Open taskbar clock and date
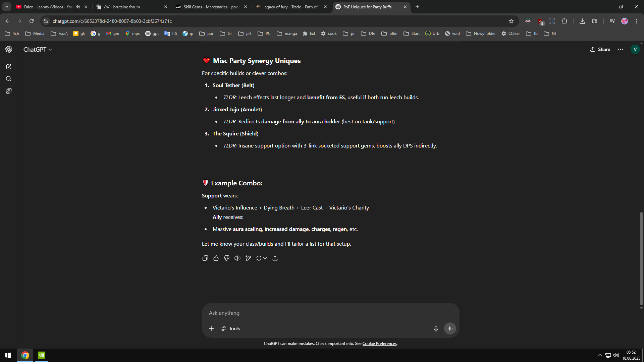 point(631,355)
